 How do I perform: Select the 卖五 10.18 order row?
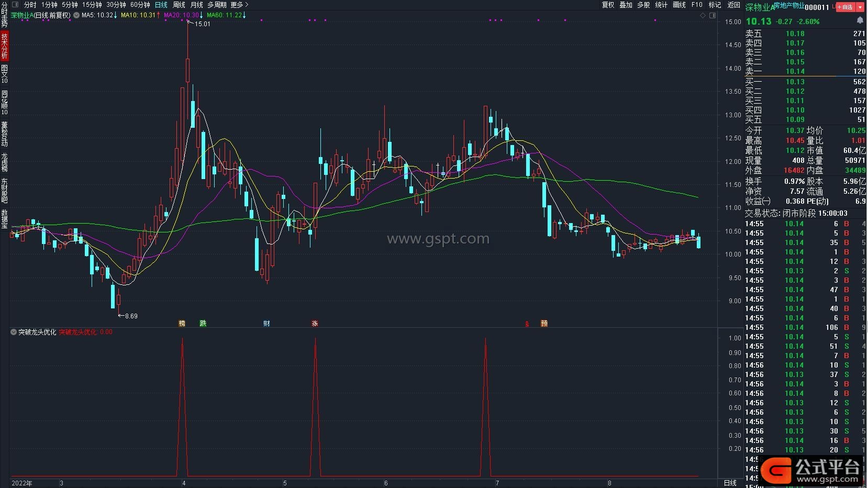point(805,34)
